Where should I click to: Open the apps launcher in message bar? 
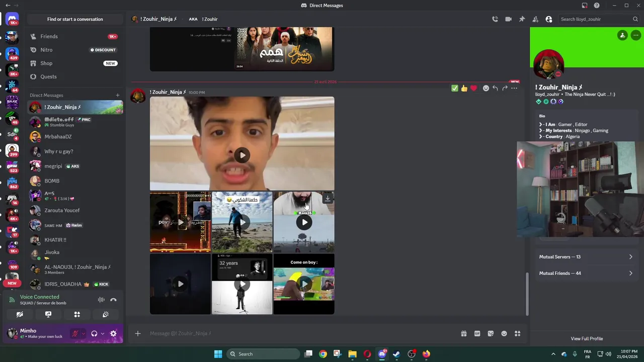coord(518,333)
